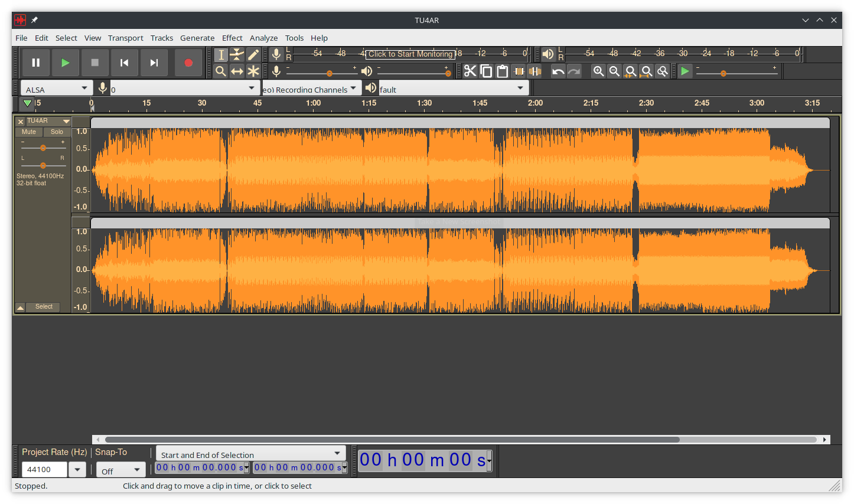Click the Pause button
This screenshot has height=504, width=854.
36,63
